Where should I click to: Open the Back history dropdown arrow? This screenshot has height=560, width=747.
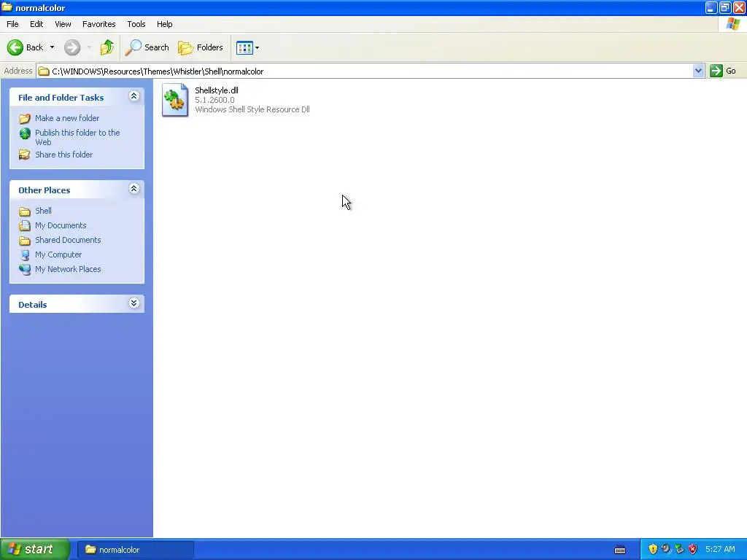pos(52,47)
